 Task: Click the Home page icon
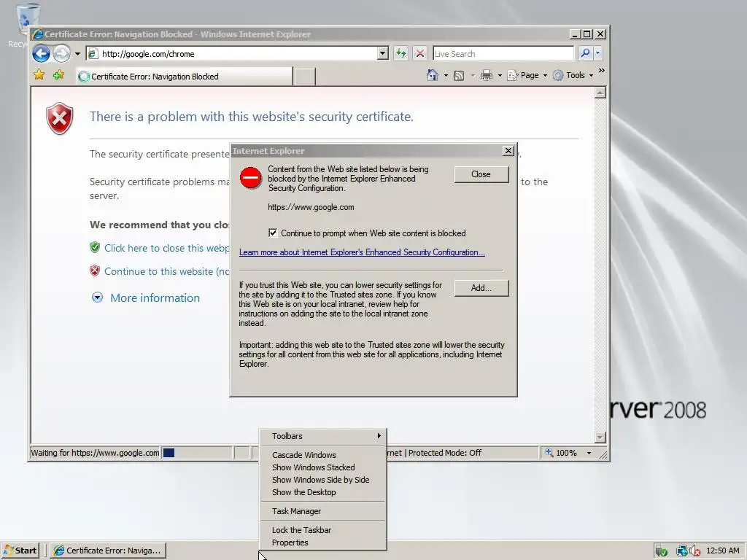433,75
